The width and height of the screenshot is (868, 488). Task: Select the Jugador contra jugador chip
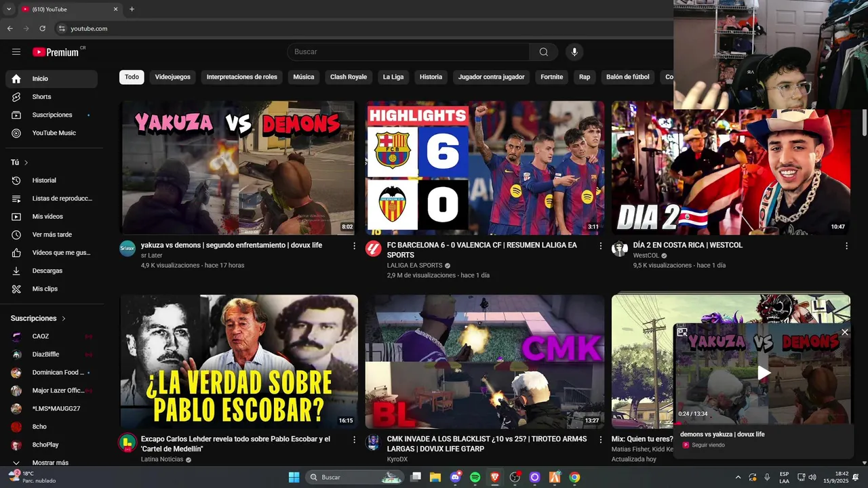[492, 77]
